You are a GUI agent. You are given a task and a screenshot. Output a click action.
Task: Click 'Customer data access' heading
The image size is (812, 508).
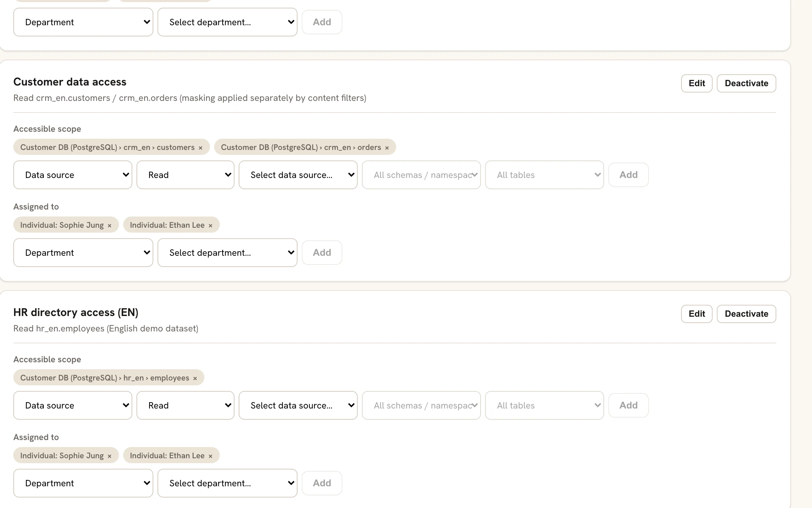point(70,82)
